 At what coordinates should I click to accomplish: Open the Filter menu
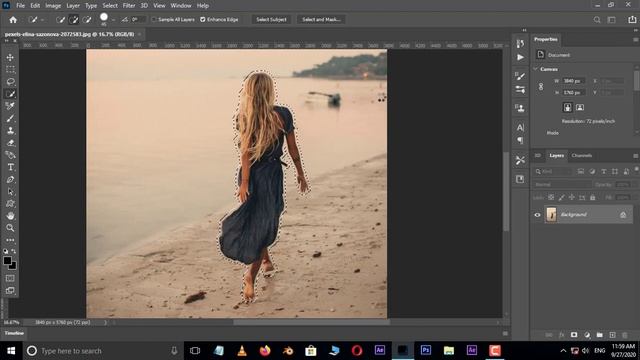[x=129, y=6]
